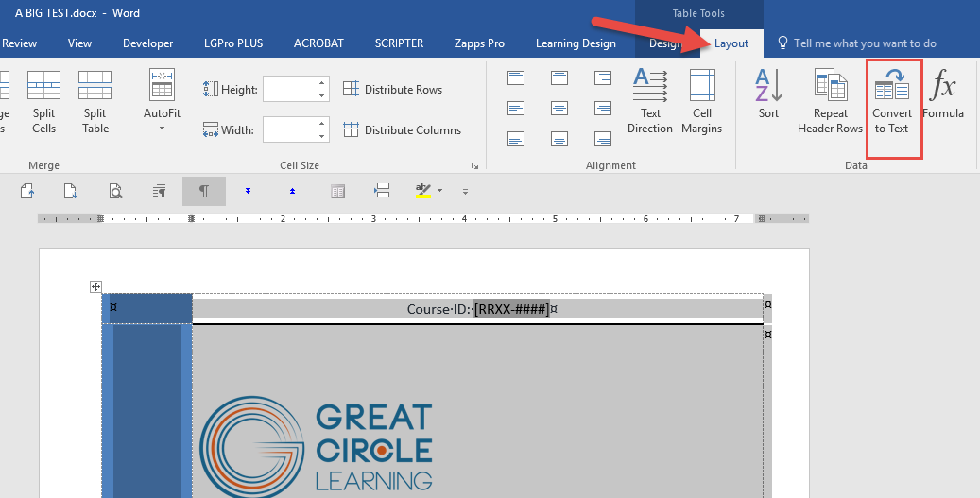
Task: Click the blue double down arrow icon
Action: click(249, 191)
